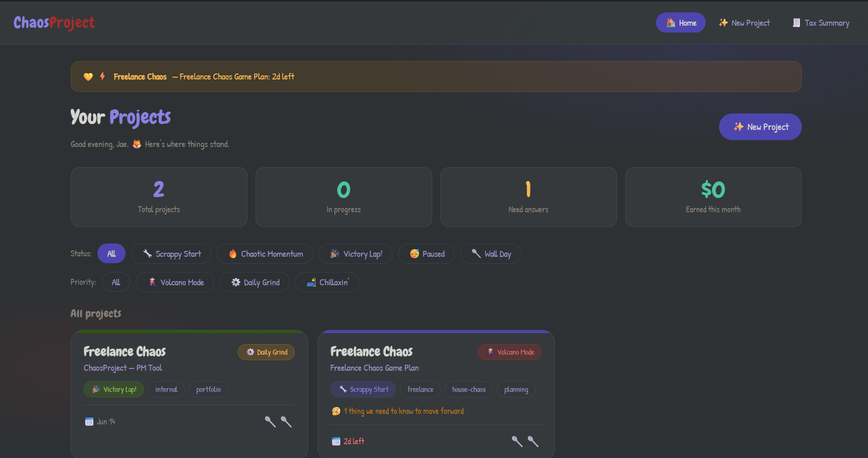Click the fox emoji beside the greeting

[137, 144]
